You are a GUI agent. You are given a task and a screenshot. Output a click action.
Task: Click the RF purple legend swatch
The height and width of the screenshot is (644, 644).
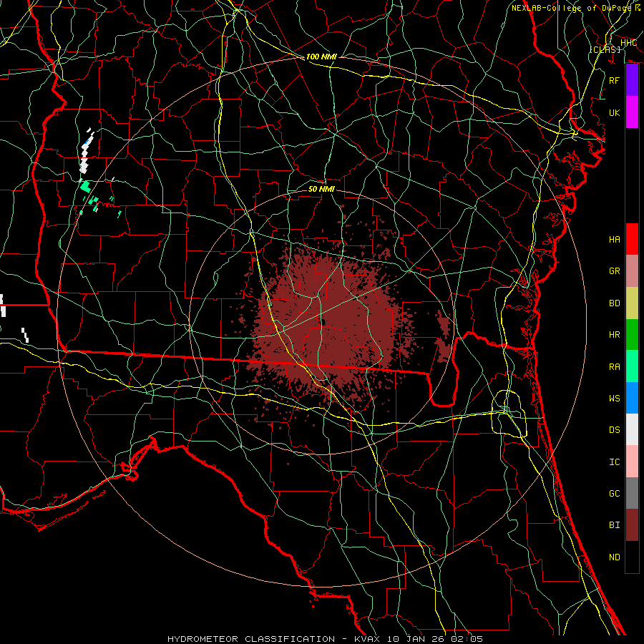click(x=632, y=80)
